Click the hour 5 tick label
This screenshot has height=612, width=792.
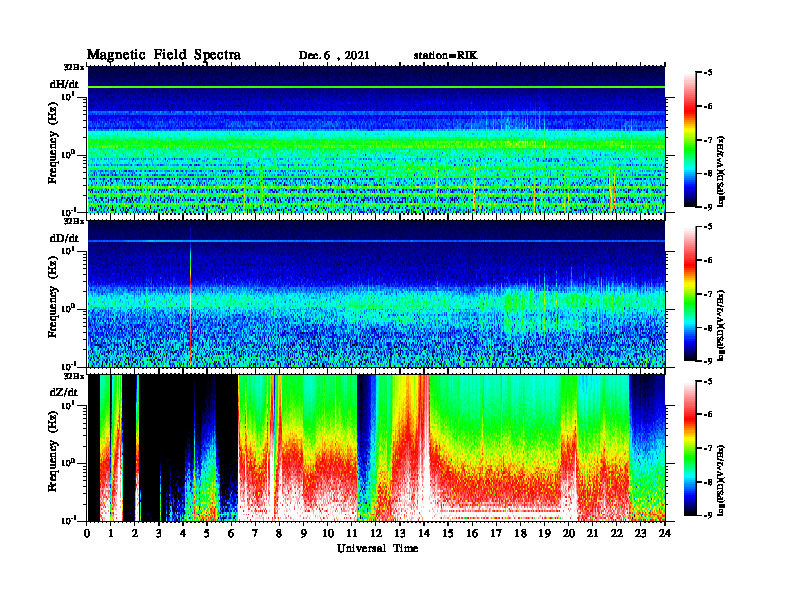[207, 533]
